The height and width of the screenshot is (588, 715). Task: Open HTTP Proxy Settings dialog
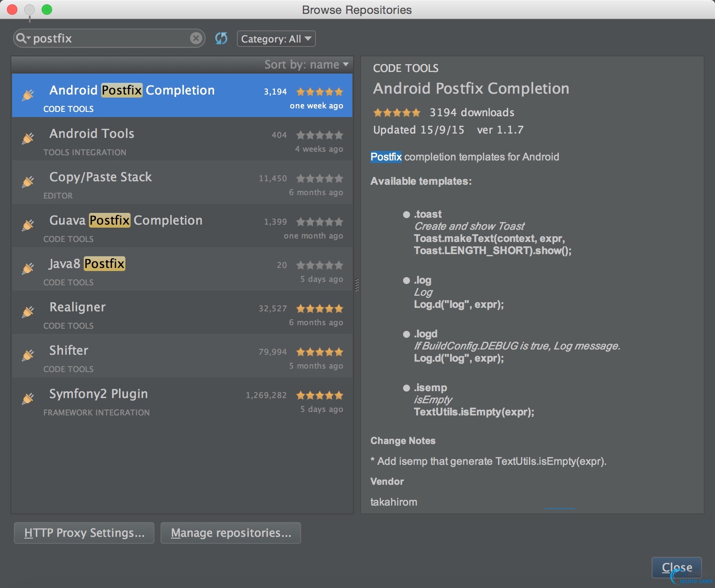click(84, 533)
